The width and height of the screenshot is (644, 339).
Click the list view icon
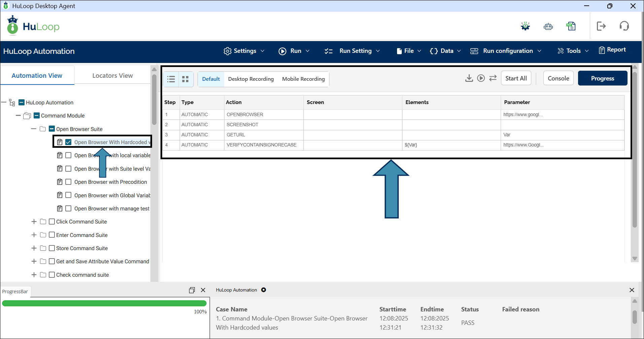tap(171, 79)
